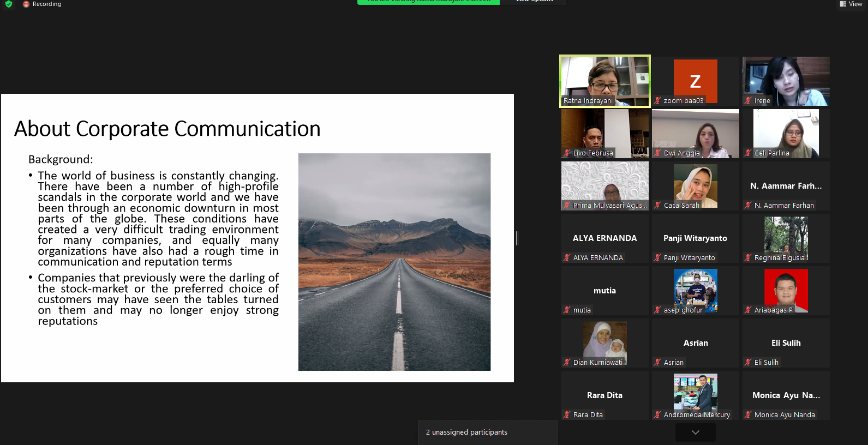
Task: Click muted mic icon beside Livo Februsa
Action: pos(567,153)
